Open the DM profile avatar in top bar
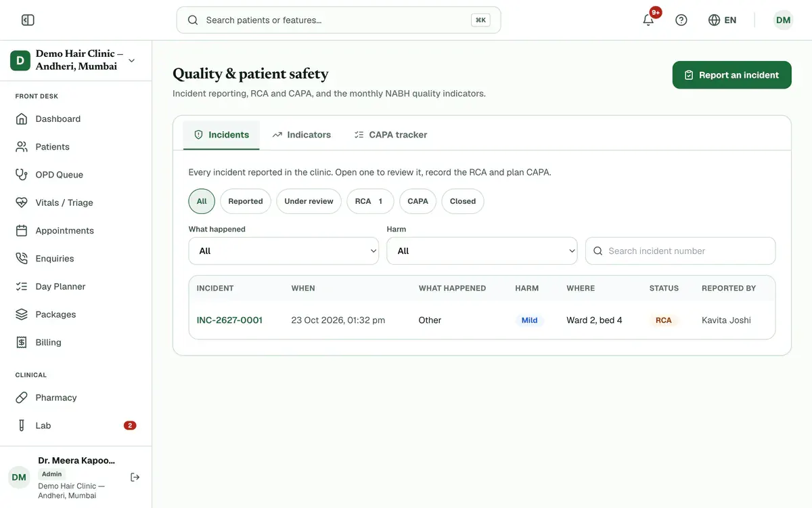812x508 pixels. click(783, 20)
